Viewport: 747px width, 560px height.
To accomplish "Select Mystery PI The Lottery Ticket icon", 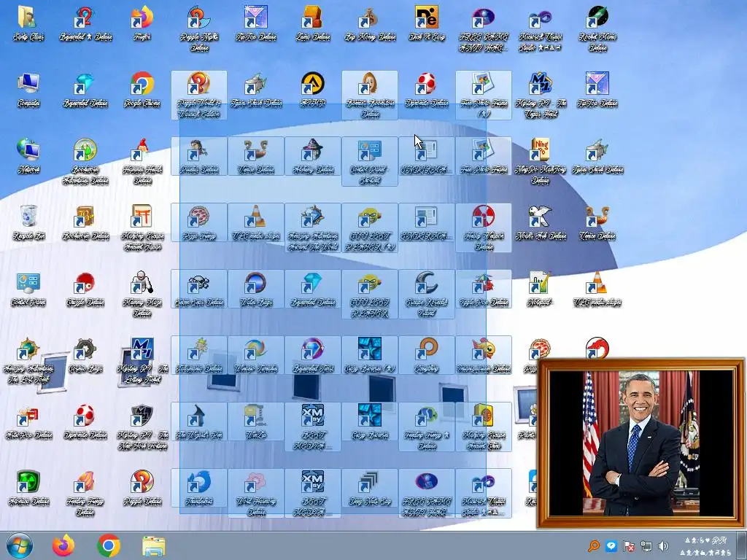I will coord(142,360).
